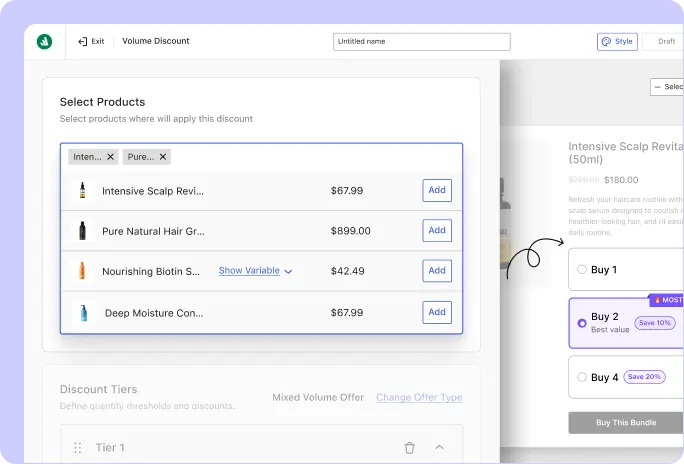Expand Show Variable for Nourishing Biotin
Viewport: 684px width, 464px height.
point(255,271)
